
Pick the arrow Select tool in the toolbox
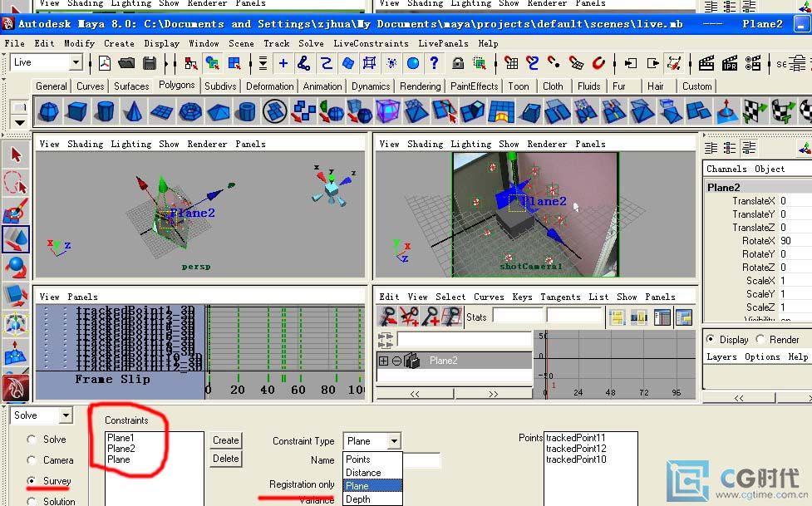(x=16, y=155)
